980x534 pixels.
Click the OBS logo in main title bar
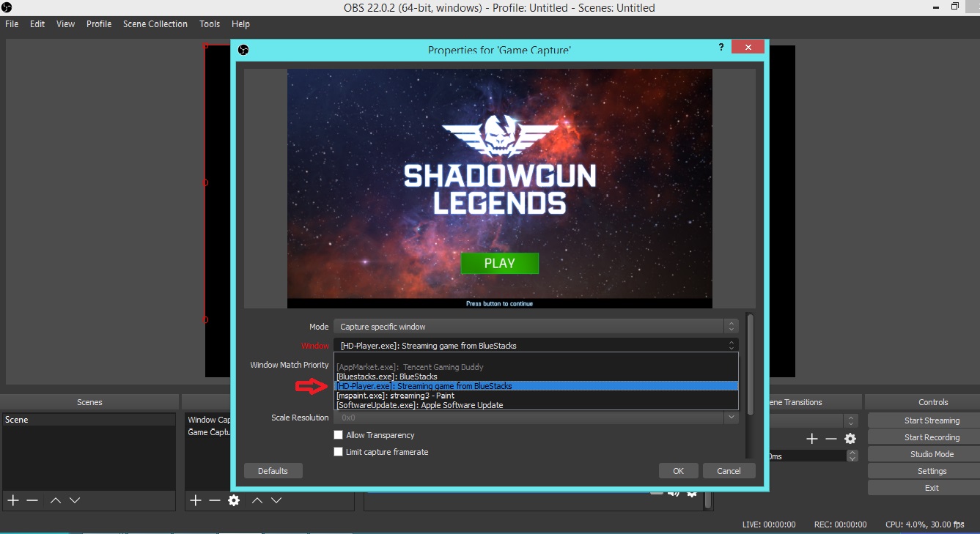(7, 7)
